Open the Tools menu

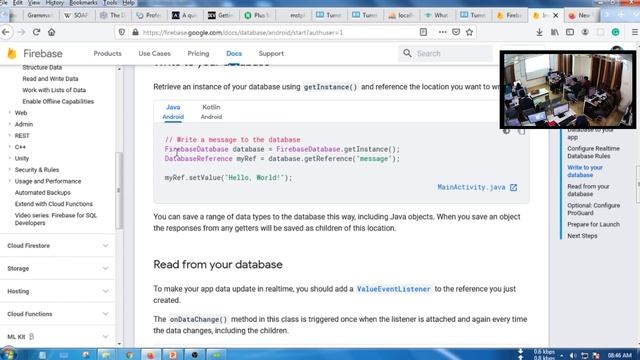[110, 3]
